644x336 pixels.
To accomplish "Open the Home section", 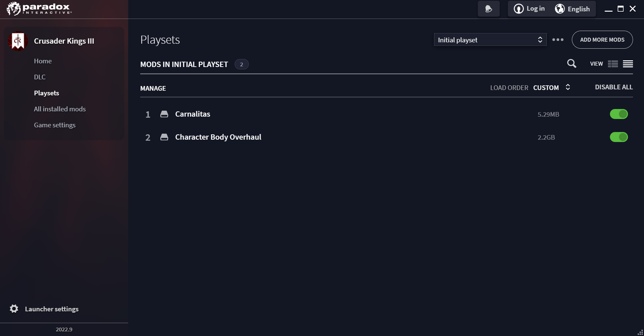I will tap(43, 61).
